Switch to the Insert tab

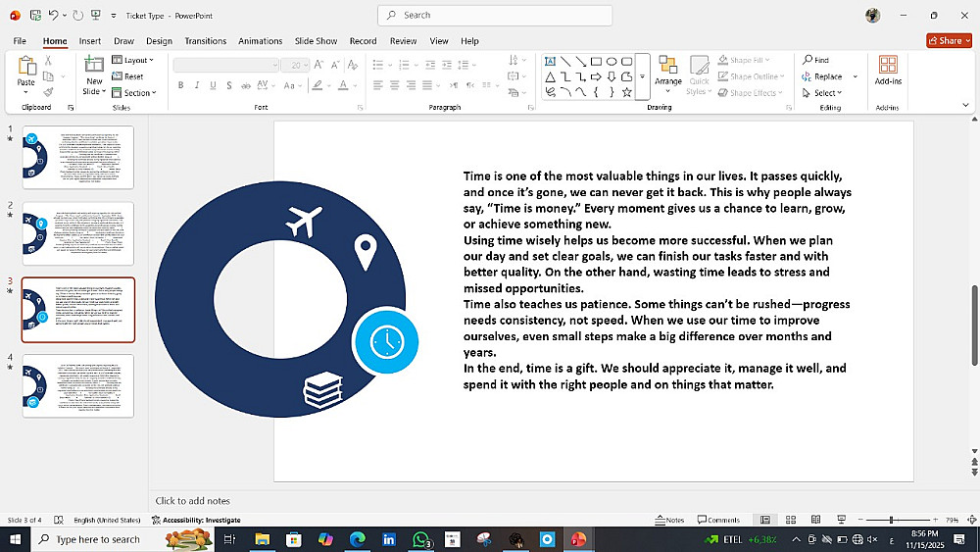pyautogui.click(x=90, y=40)
